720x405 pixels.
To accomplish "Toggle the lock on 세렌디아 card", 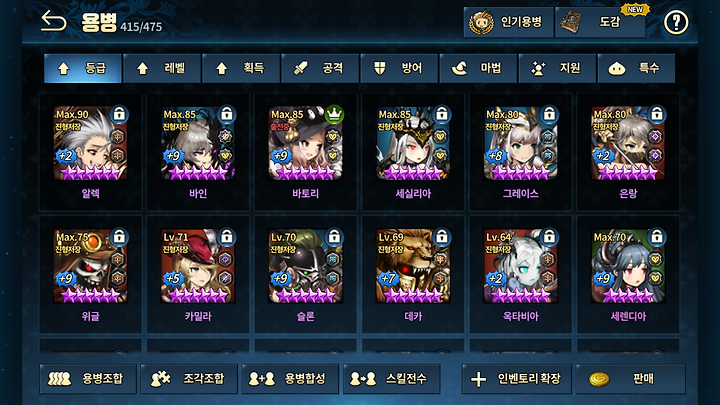I will (x=657, y=236).
